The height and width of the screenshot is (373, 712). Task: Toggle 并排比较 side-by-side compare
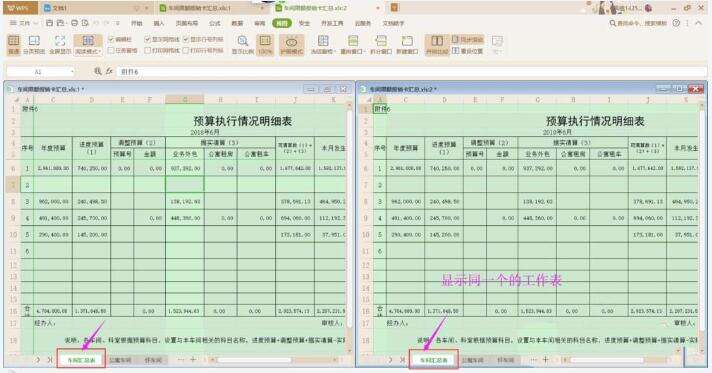[x=437, y=45]
